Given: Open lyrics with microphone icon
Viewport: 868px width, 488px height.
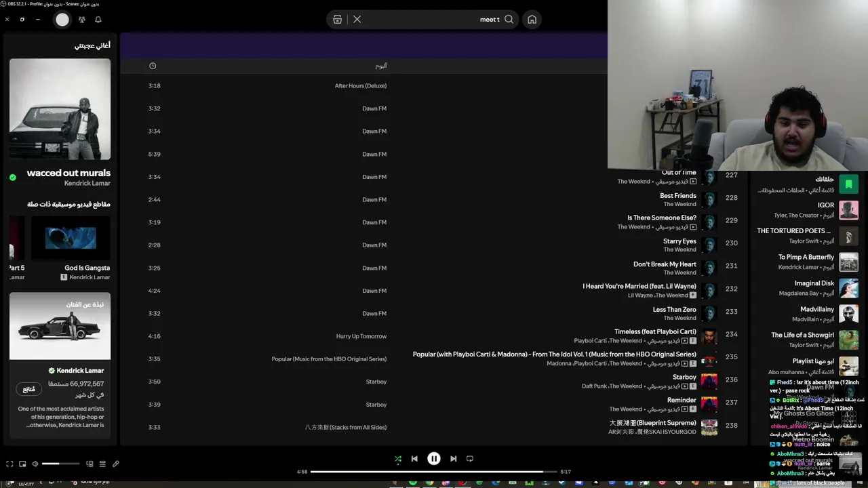Looking at the screenshot, I should 116,464.
